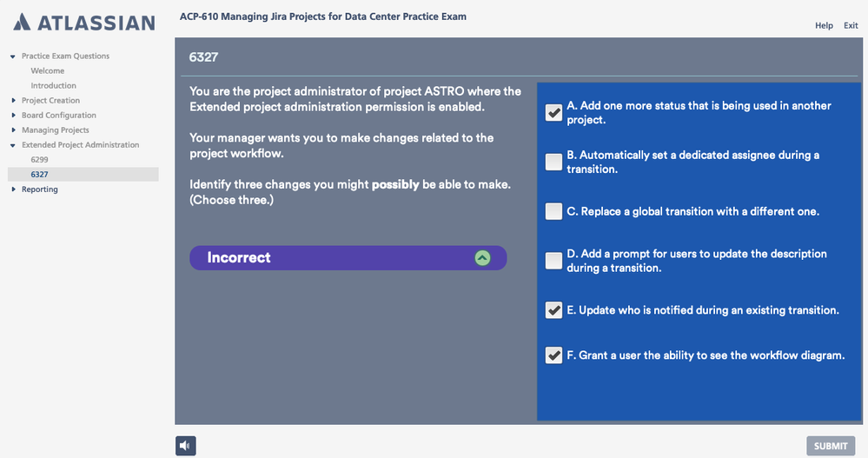Uncheck option F workflow diagram access
868x458 pixels.
553,355
